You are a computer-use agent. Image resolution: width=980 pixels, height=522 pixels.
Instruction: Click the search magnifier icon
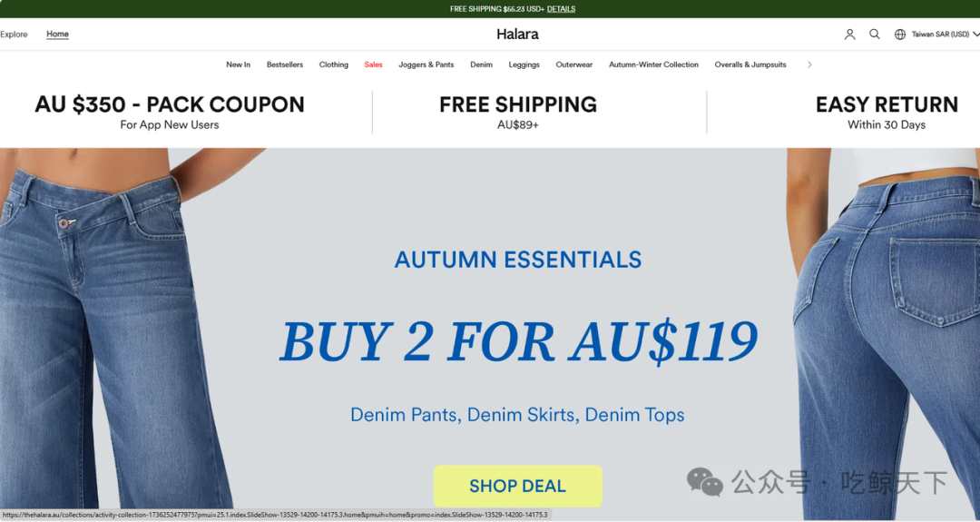tap(875, 34)
